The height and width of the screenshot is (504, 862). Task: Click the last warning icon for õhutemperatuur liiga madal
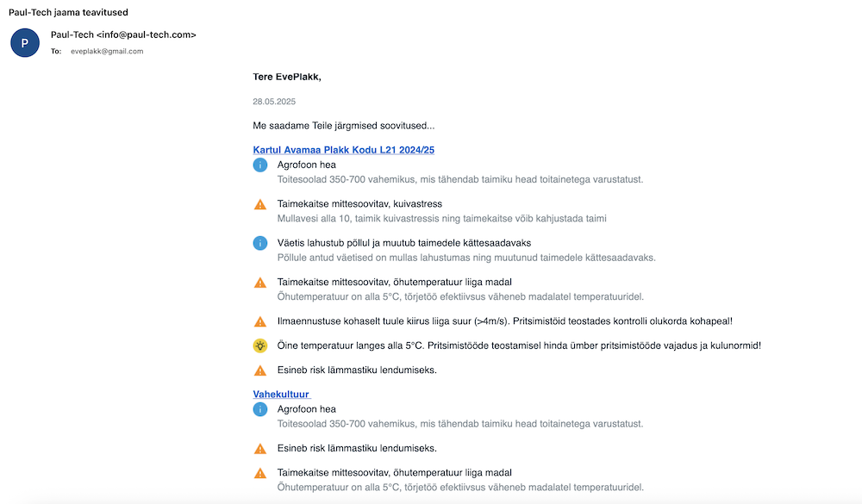click(260, 473)
